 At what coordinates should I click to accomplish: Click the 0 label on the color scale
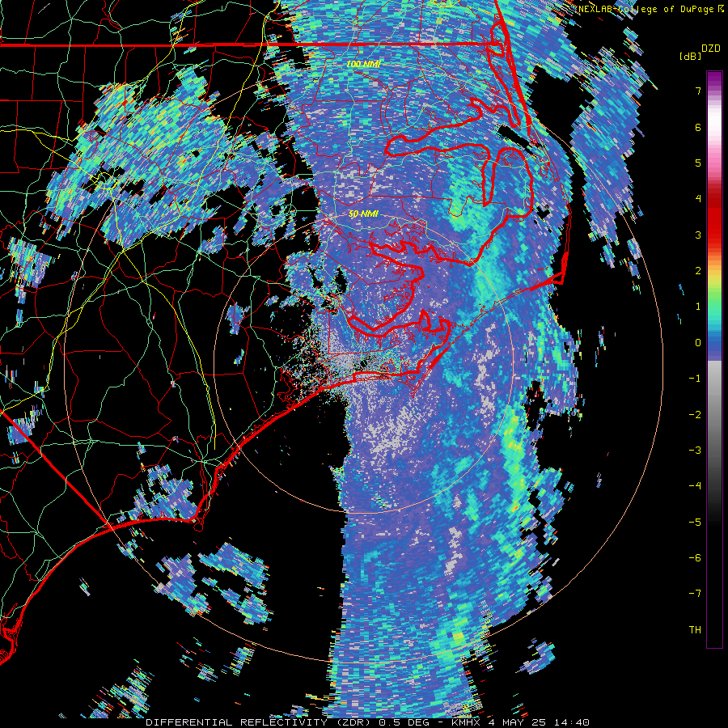698,343
